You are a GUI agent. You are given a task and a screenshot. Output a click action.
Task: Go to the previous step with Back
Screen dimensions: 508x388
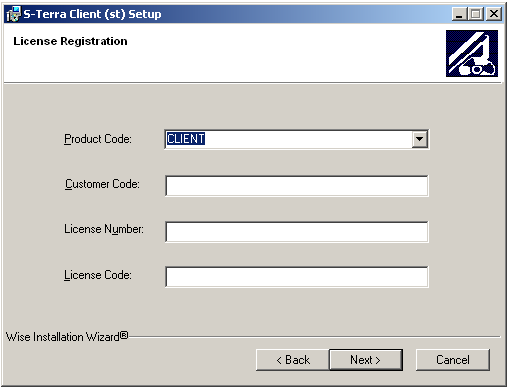coord(293,360)
